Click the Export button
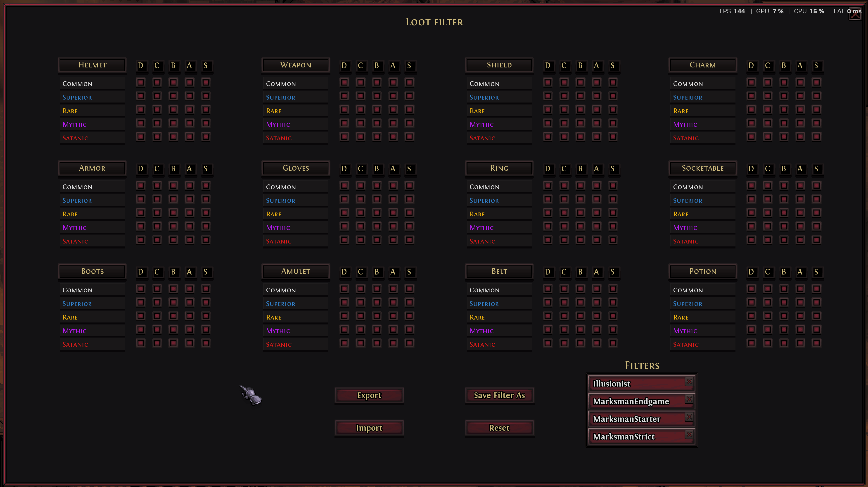The width and height of the screenshot is (868, 487). 369,395
